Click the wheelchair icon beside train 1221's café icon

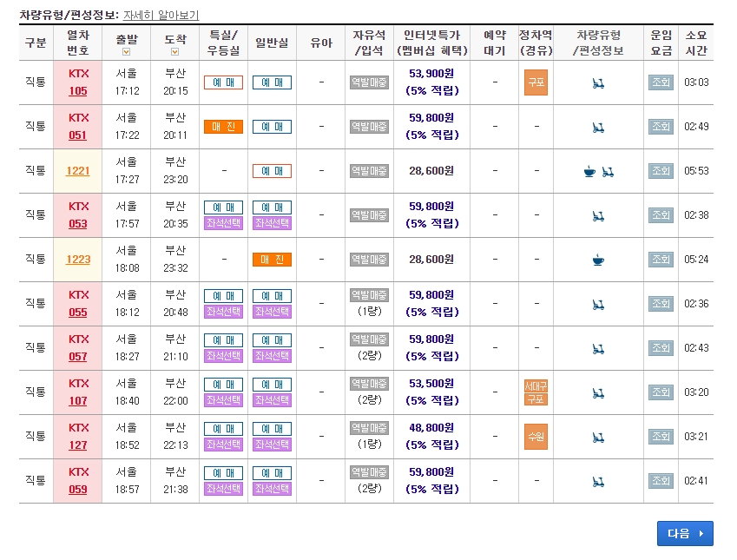click(609, 171)
